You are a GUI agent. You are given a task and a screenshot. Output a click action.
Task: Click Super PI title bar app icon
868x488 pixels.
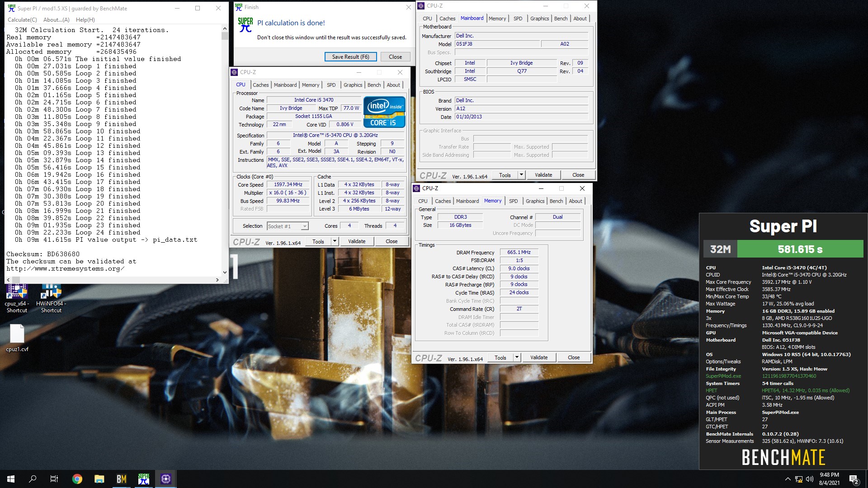coord(11,8)
